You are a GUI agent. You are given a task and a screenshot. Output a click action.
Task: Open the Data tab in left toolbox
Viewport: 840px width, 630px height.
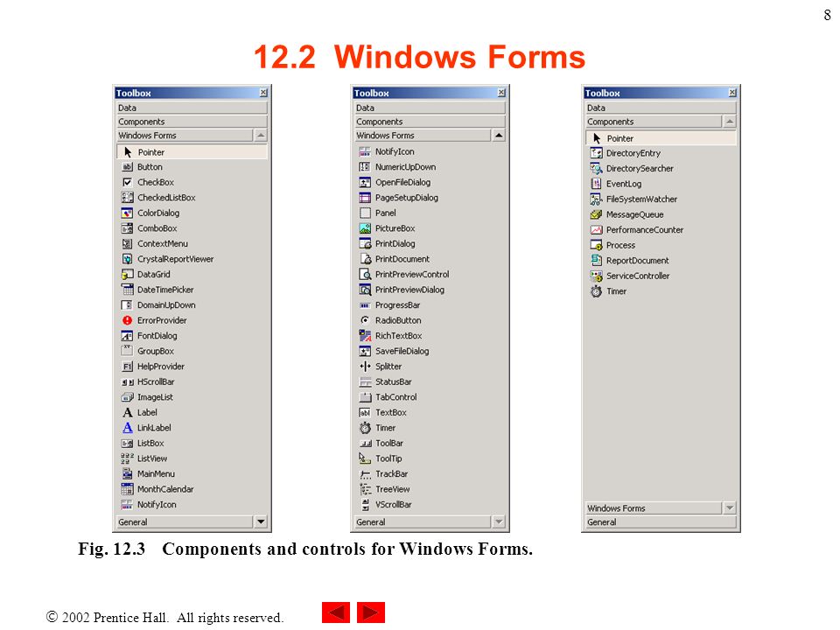192,108
